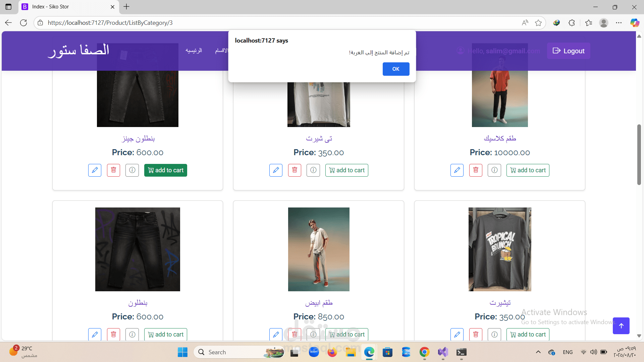The height and width of the screenshot is (362, 644).
Task: Click the browser address bar URL
Action: [110, 23]
